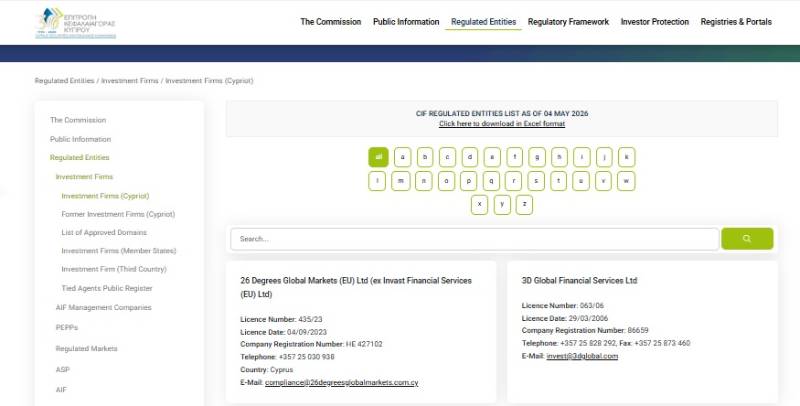Filter entities by letter i
Viewport: 800px width, 406px height.
(582, 157)
